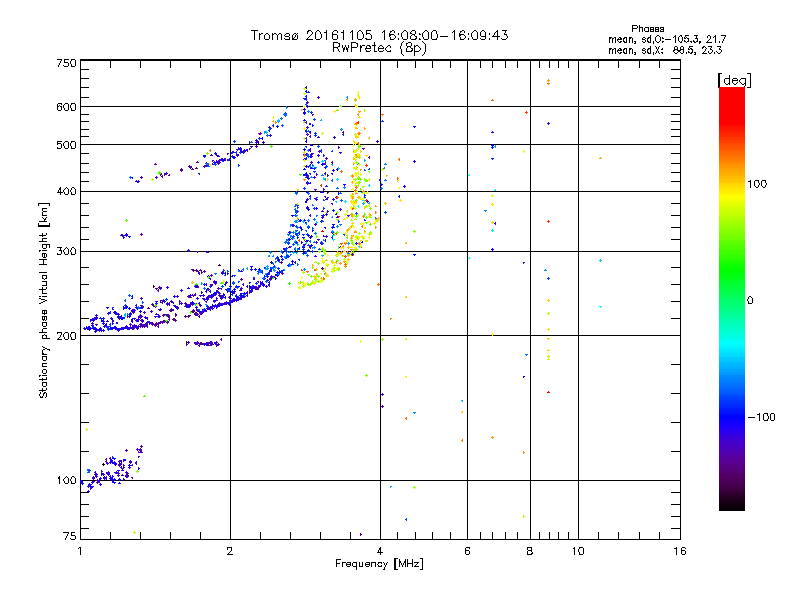Image resolution: width=800 pixels, height=600 pixels.
Task: Click the "1" tick on the frequency axis
Action: (x=80, y=551)
